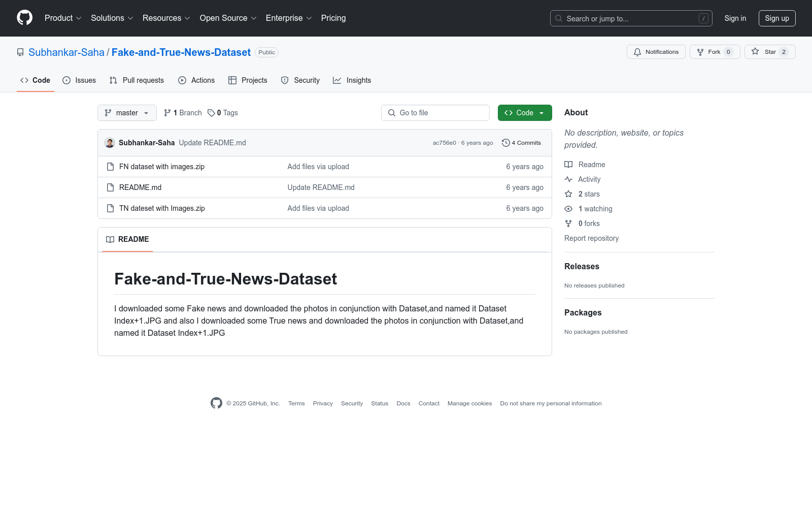Click the book icon on README tab
The width and height of the screenshot is (812, 508).
click(110, 239)
